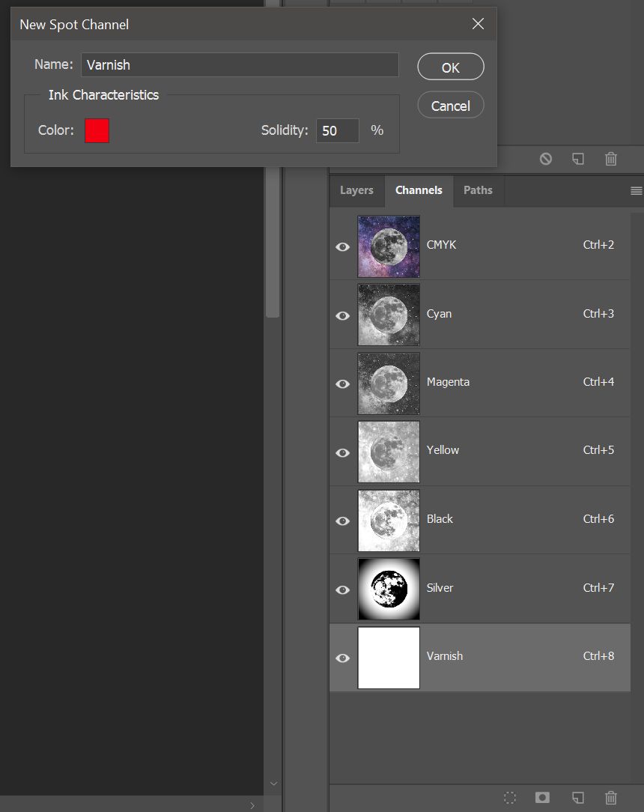Click the Name field containing Varnish
The height and width of the screenshot is (812, 644).
click(240, 64)
